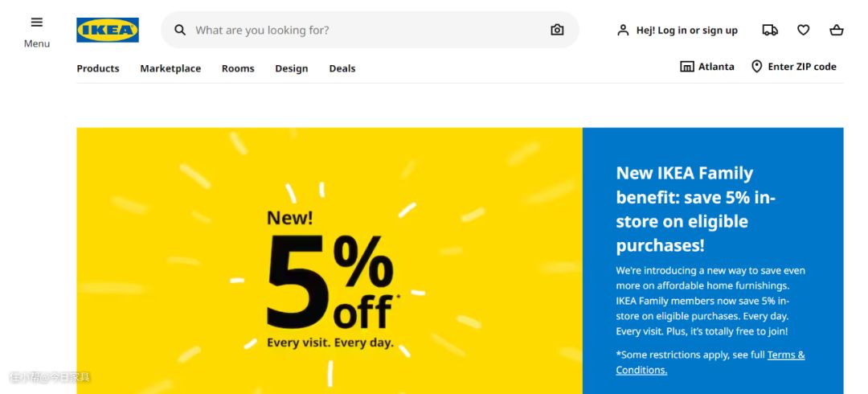The height and width of the screenshot is (394, 868).
Task: Click "Hej! Log in or sign up"
Action: pos(686,31)
